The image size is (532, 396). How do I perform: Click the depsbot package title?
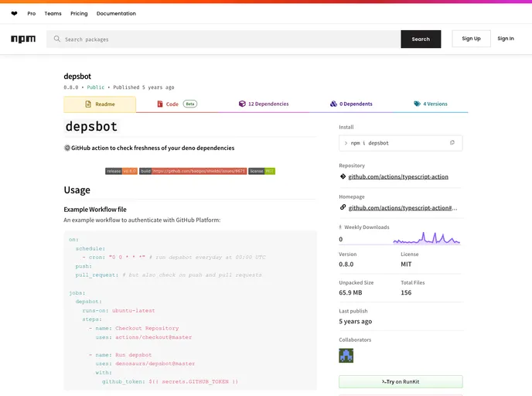[x=77, y=77]
